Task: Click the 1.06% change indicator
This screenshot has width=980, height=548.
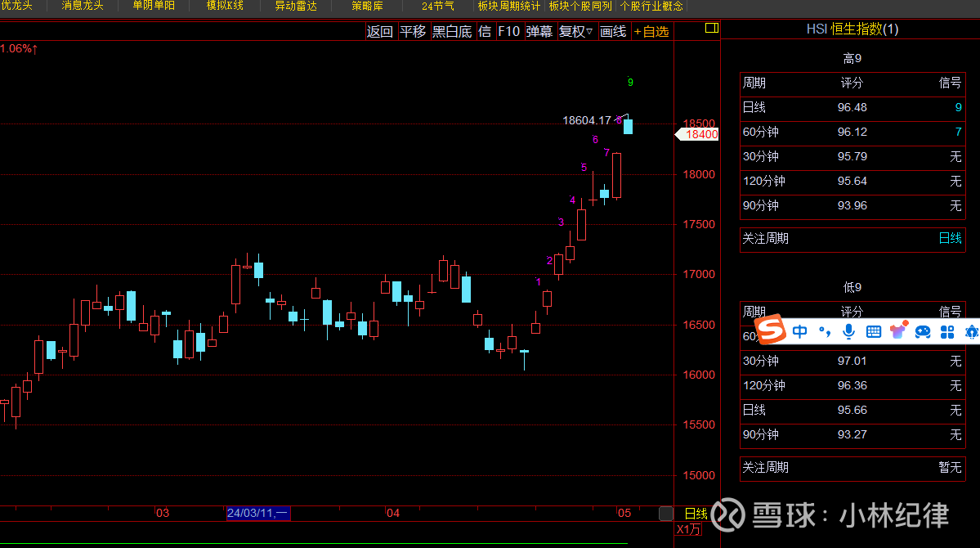Action: [19, 49]
